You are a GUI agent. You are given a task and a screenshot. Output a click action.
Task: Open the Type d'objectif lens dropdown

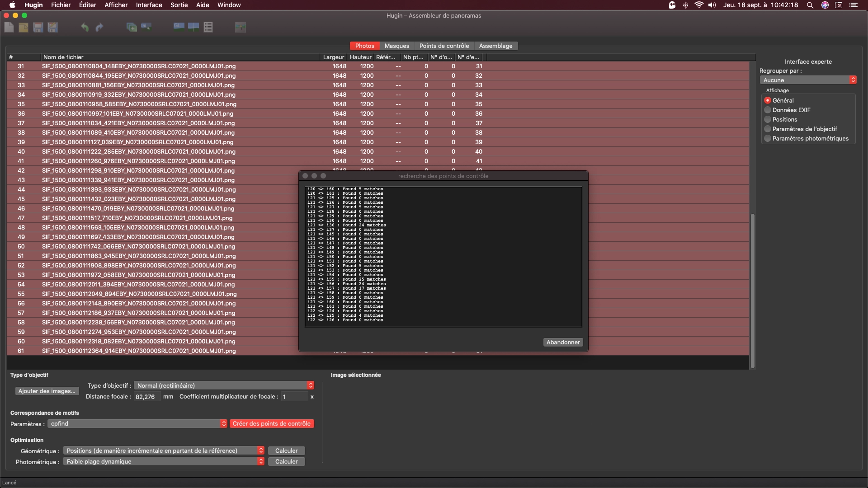click(224, 385)
